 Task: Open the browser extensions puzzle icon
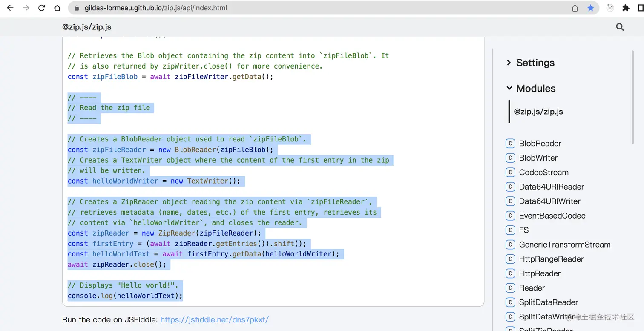(626, 8)
